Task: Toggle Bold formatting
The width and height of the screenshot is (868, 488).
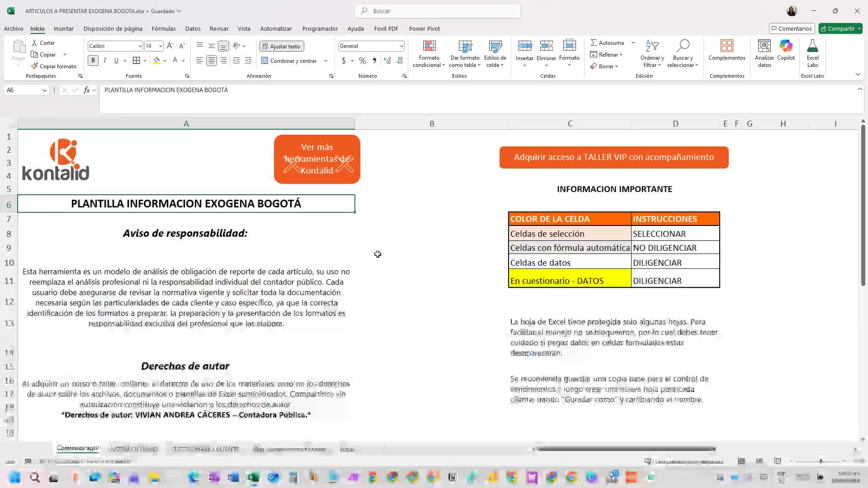Action: point(93,60)
